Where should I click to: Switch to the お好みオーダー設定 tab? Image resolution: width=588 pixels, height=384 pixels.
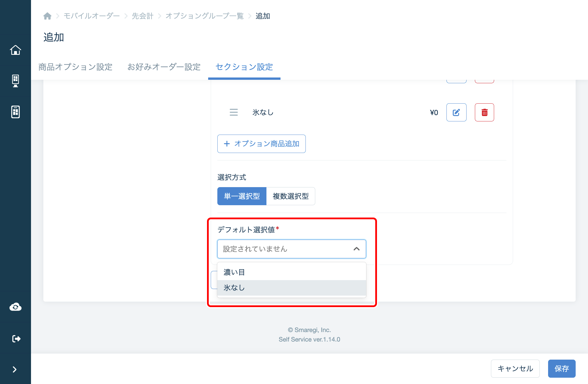(x=164, y=67)
